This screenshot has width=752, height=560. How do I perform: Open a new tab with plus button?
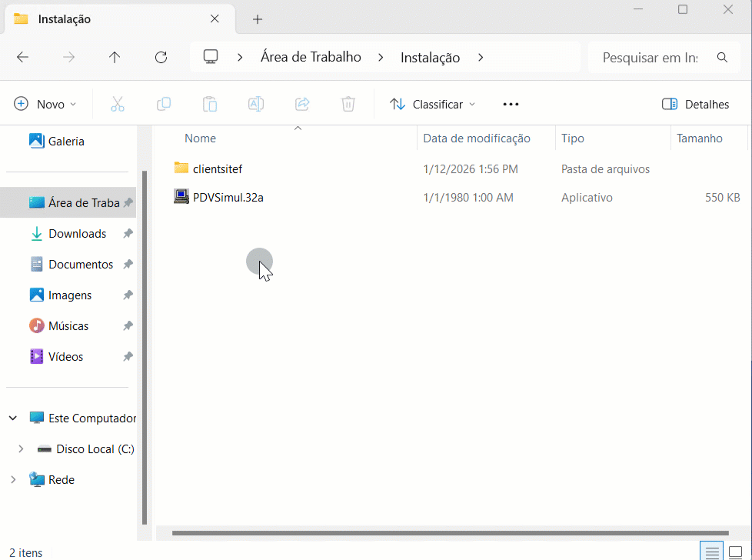[x=258, y=19]
